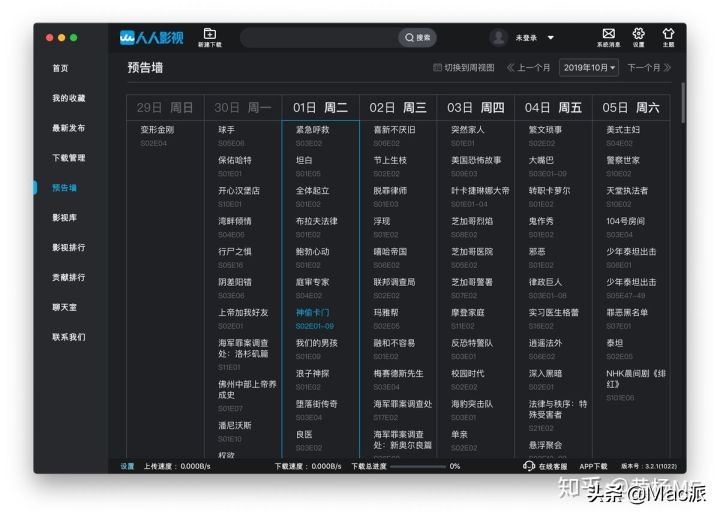720x518 pixels.
Task: Open show 行尸之惧
Action: 235,252
